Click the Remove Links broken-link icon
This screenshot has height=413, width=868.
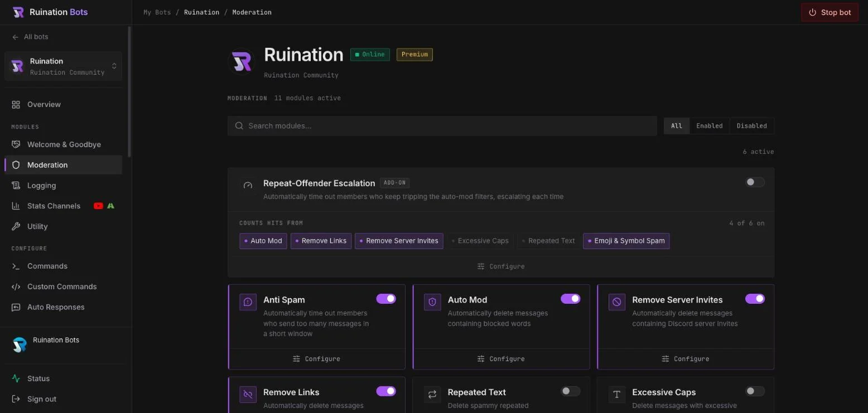pos(248,395)
